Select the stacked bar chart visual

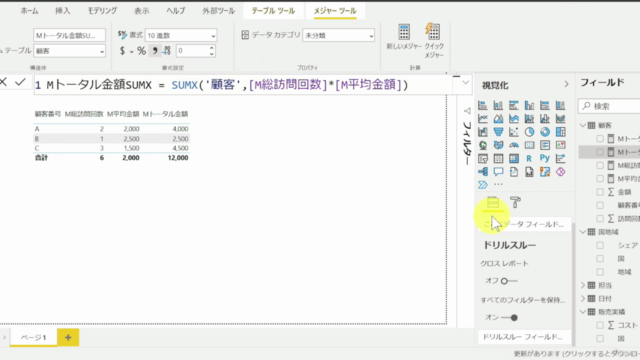pyautogui.click(x=483, y=105)
